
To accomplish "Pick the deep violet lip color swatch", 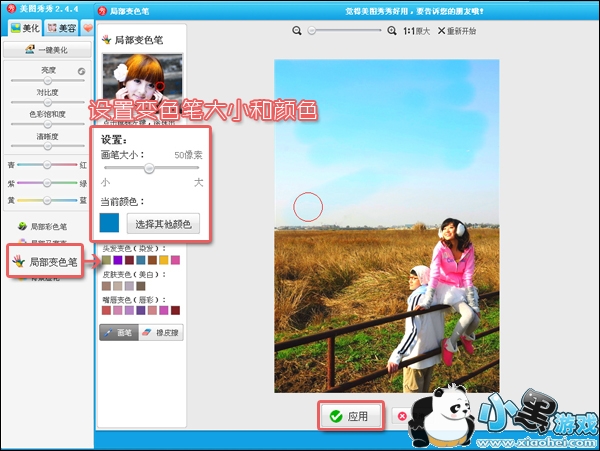I will [x=141, y=310].
